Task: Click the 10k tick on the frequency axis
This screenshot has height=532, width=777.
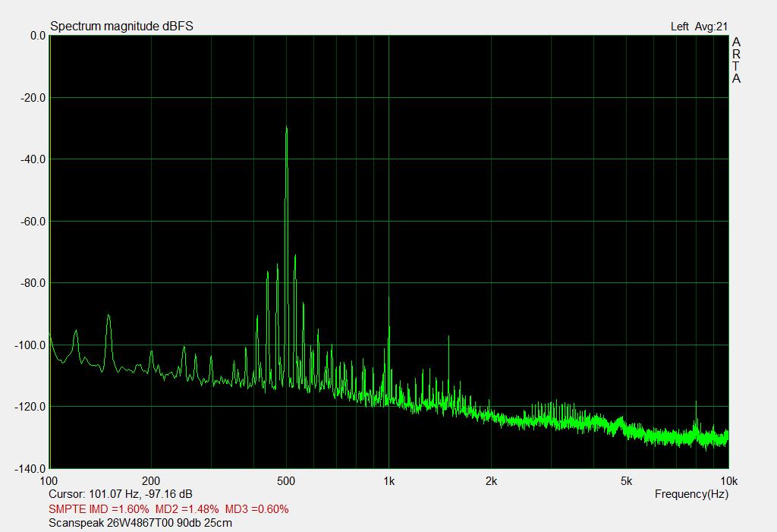Action: 728,480
